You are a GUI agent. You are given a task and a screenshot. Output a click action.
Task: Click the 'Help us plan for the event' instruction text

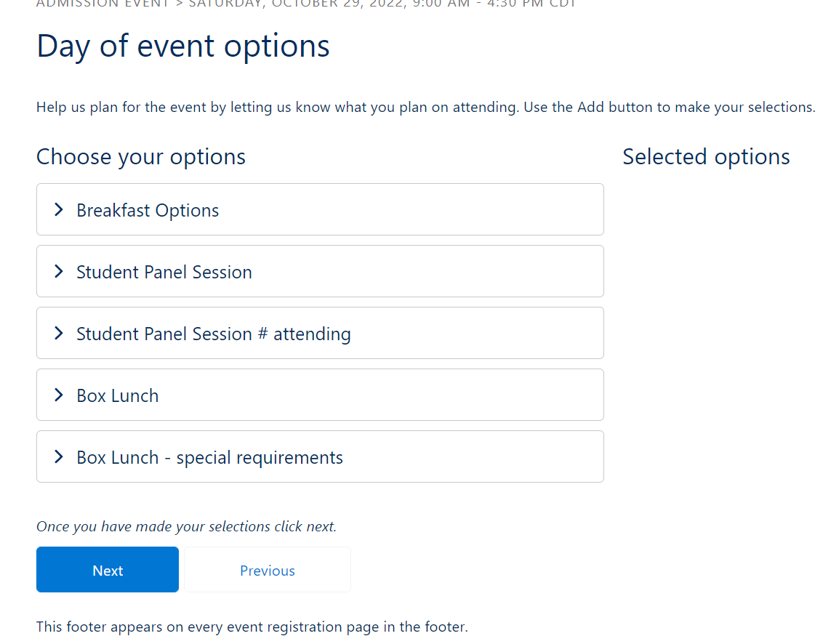(425, 108)
